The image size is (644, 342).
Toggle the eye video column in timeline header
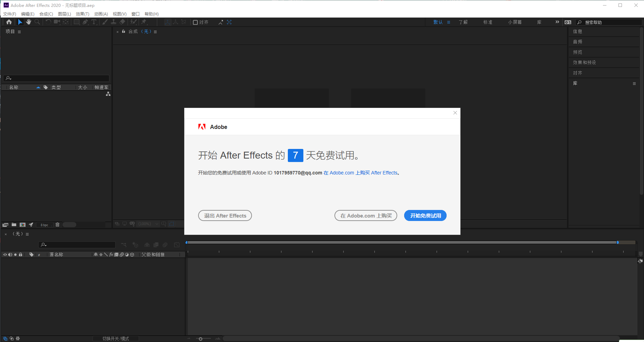(5, 255)
